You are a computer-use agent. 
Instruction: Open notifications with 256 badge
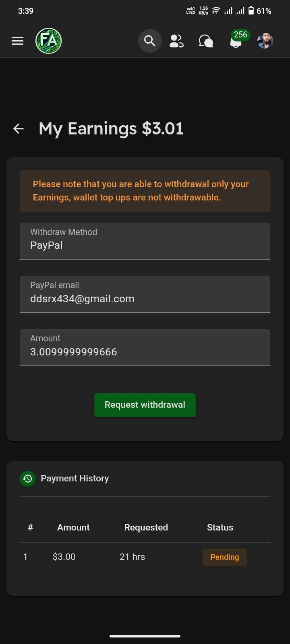[x=237, y=40]
